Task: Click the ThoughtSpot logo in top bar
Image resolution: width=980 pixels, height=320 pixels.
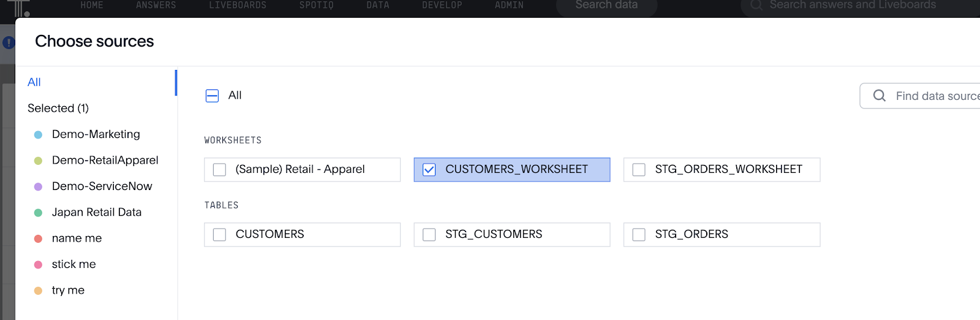Action: pyautogui.click(x=18, y=7)
